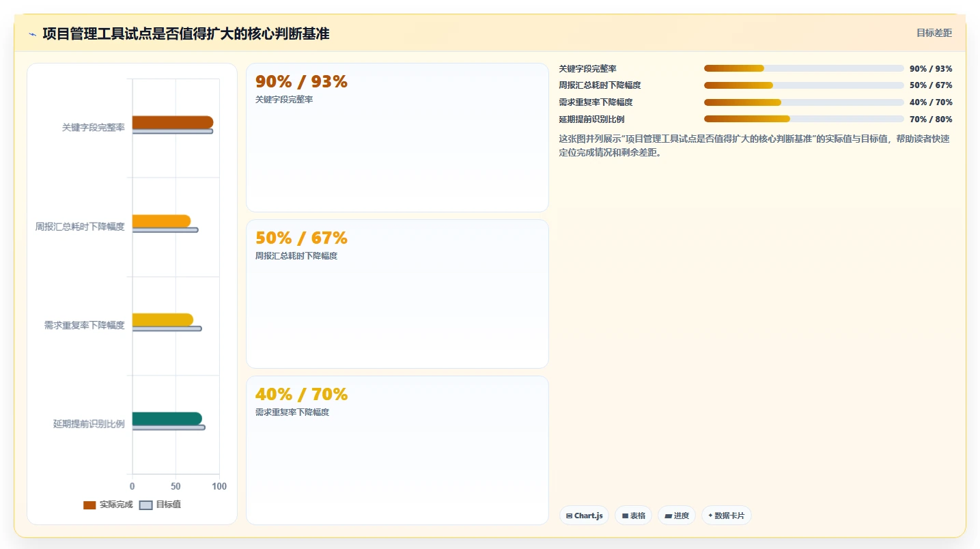Open the 50% / 67% data card
Viewport: 980px width, 549px height.
[397, 294]
